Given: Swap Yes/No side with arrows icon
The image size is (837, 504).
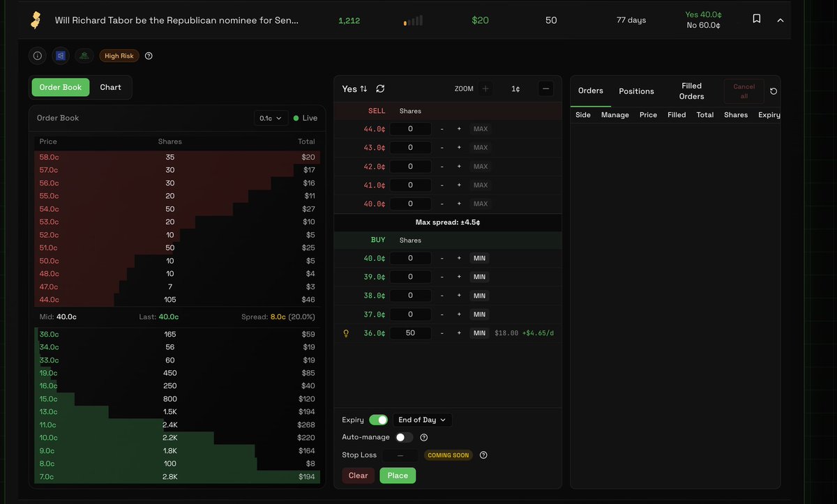Looking at the screenshot, I should pos(363,89).
